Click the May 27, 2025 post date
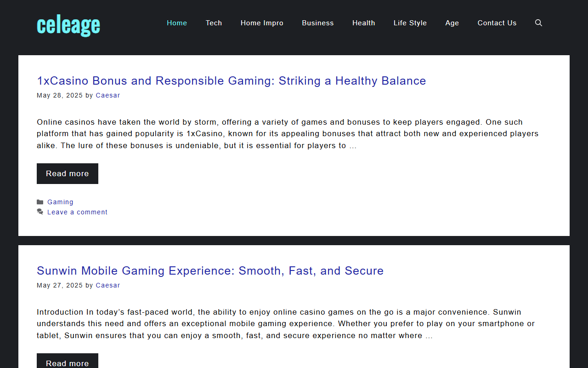 pos(60,285)
